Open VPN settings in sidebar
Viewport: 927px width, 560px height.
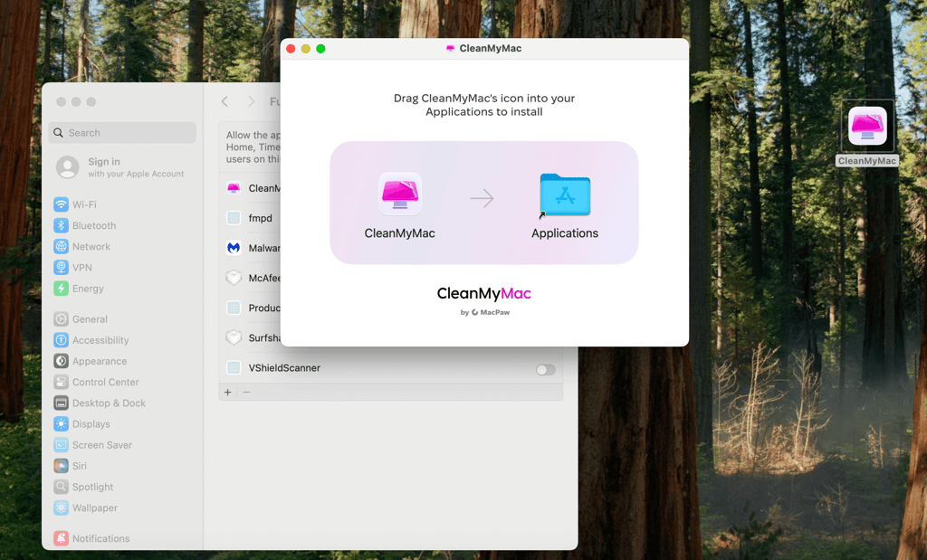[72, 268]
